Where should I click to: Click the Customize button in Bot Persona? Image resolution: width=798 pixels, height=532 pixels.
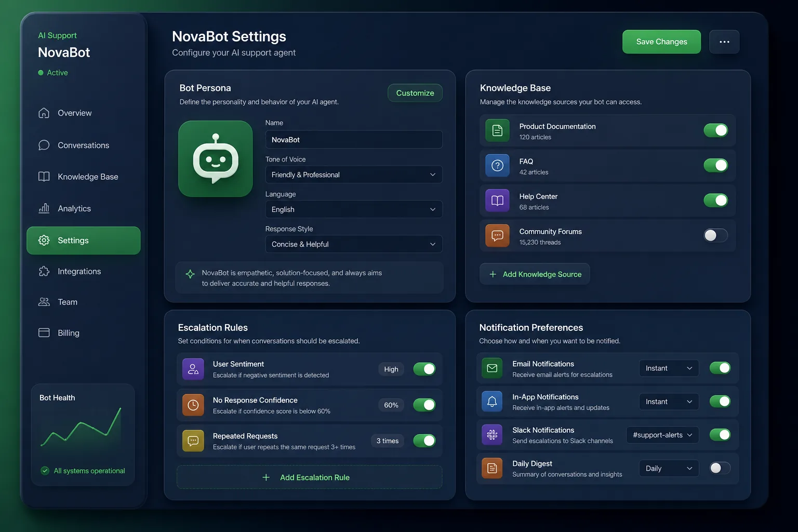(415, 93)
